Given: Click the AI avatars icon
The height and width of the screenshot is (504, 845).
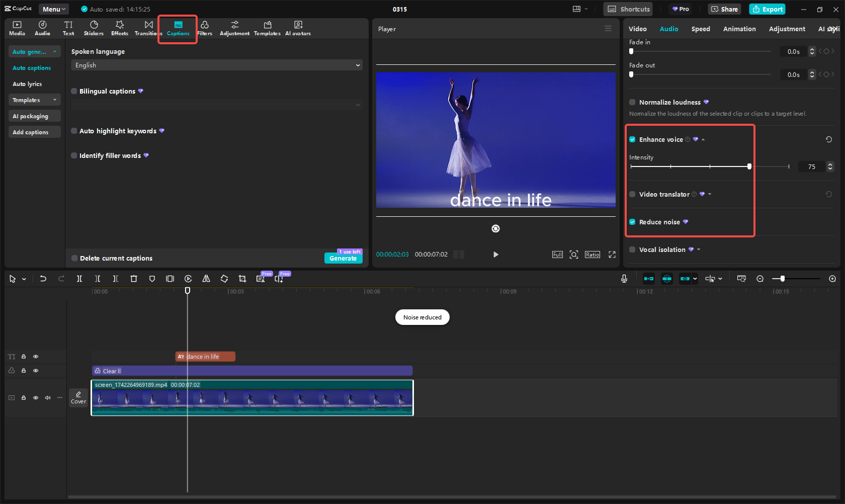Looking at the screenshot, I should click(x=297, y=28).
